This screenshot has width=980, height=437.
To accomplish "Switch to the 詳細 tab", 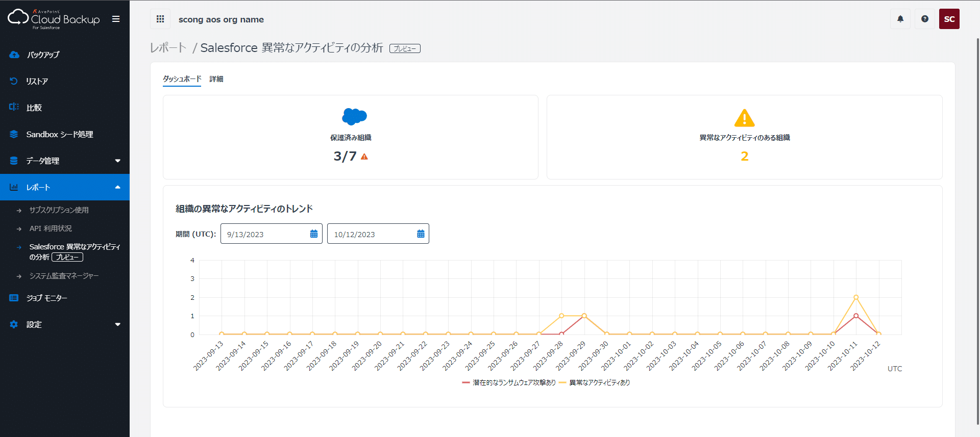I will [216, 79].
